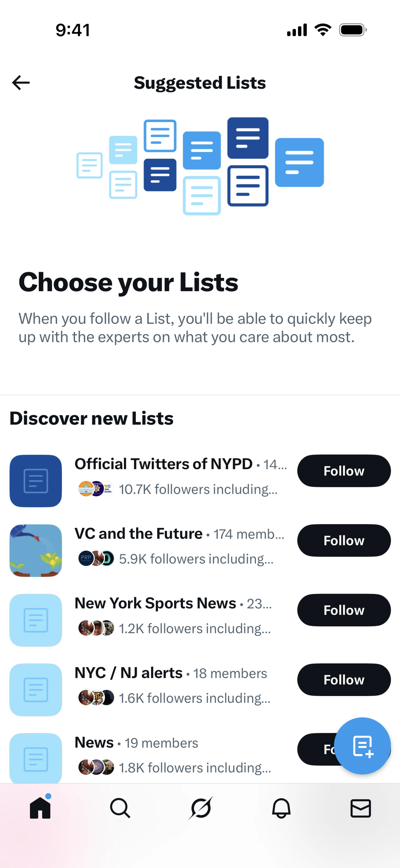Tap the New York Sports News list thumbnail

coord(36,620)
